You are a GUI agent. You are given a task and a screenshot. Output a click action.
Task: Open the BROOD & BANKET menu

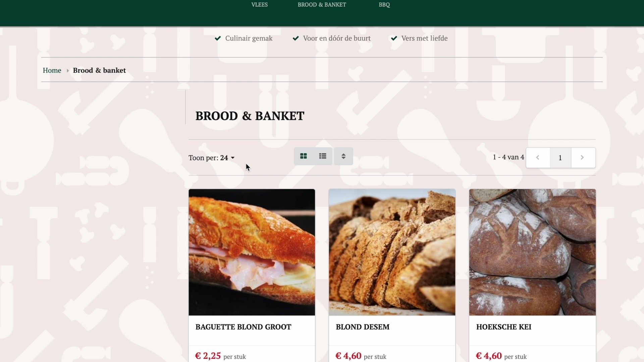coord(322,5)
